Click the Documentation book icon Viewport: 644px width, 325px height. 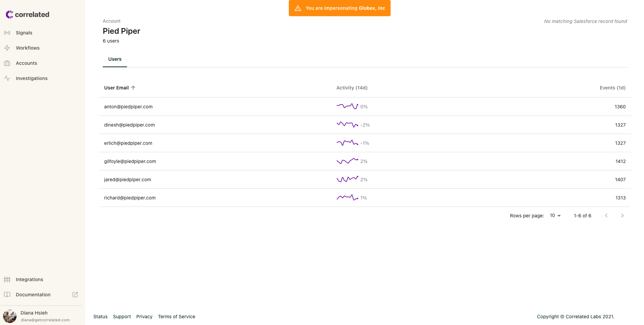coord(7,295)
